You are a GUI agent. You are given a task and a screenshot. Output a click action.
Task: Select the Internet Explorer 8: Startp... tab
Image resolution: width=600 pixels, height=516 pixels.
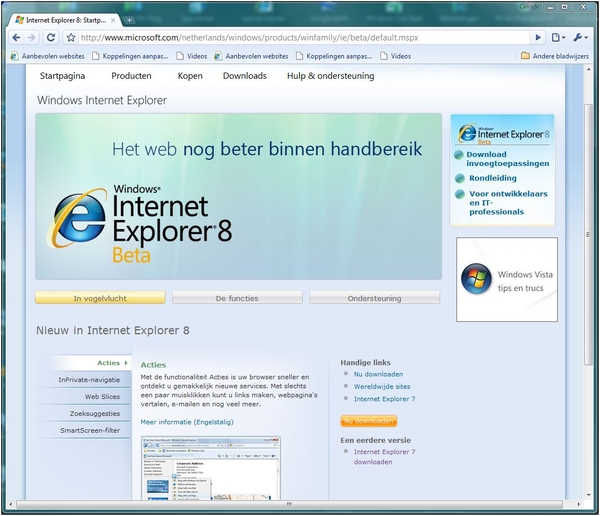point(65,20)
